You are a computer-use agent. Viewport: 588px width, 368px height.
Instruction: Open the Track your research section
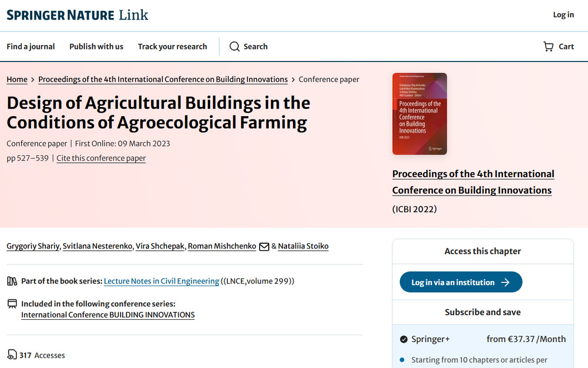[172, 47]
